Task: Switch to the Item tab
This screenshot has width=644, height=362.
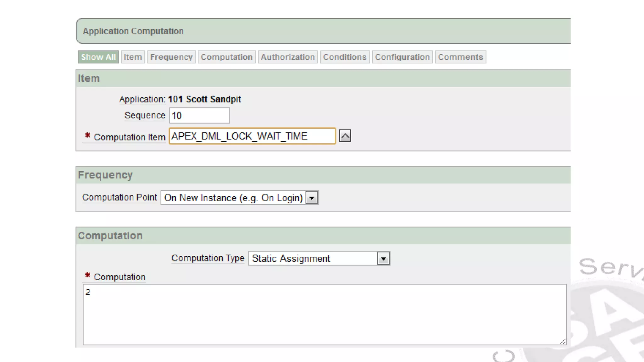Action: [133, 57]
